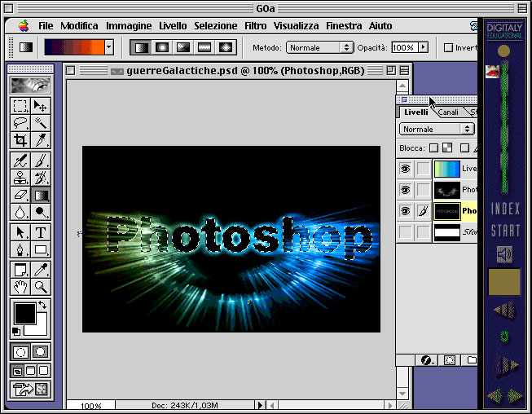Viewport: 532px width, 414px height.
Task: Select the Slice tool
Action: (x=41, y=140)
